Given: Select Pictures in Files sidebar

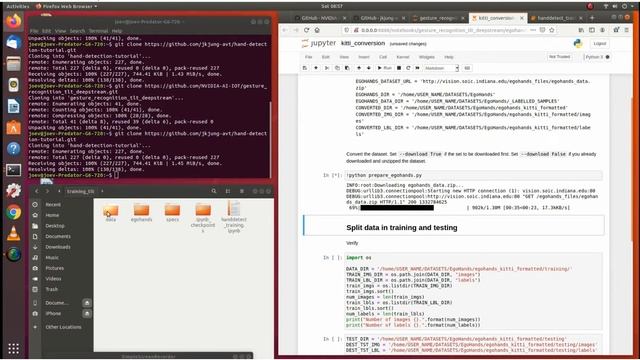Looking at the screenshot, I should [55, 268].
